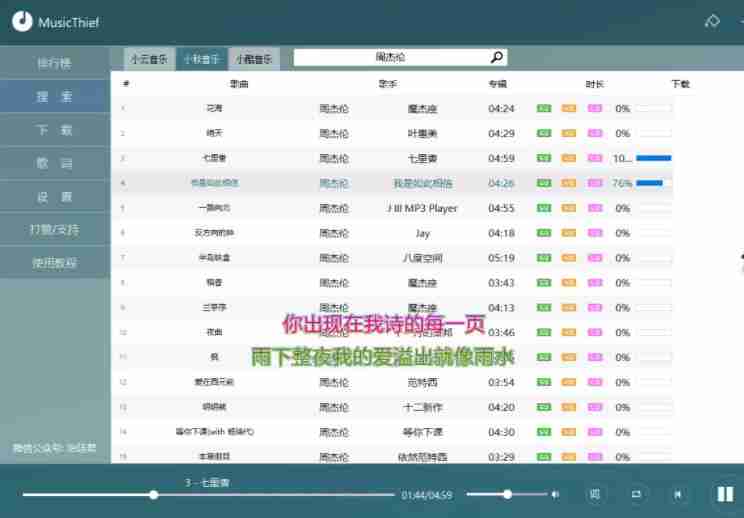Select the song 明明就
Viewport: 744px width, 518px height.
pos(214,407)
